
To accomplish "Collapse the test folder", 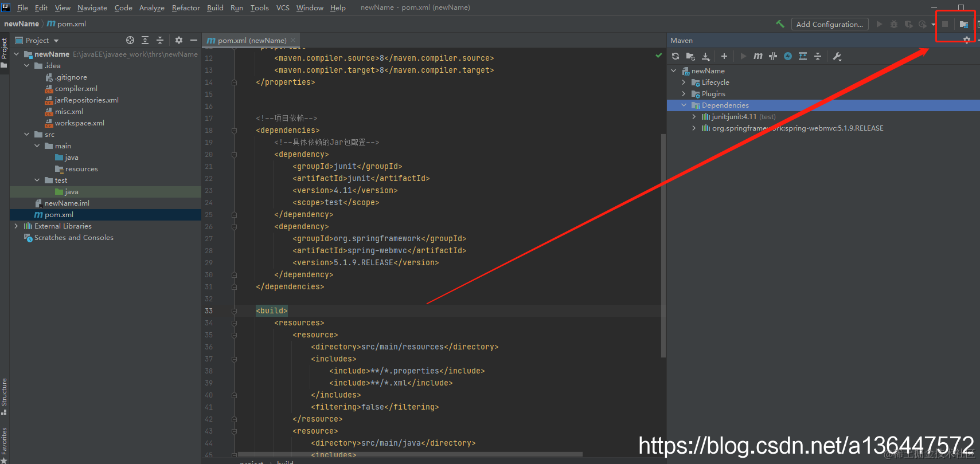I will coord(37,180).
